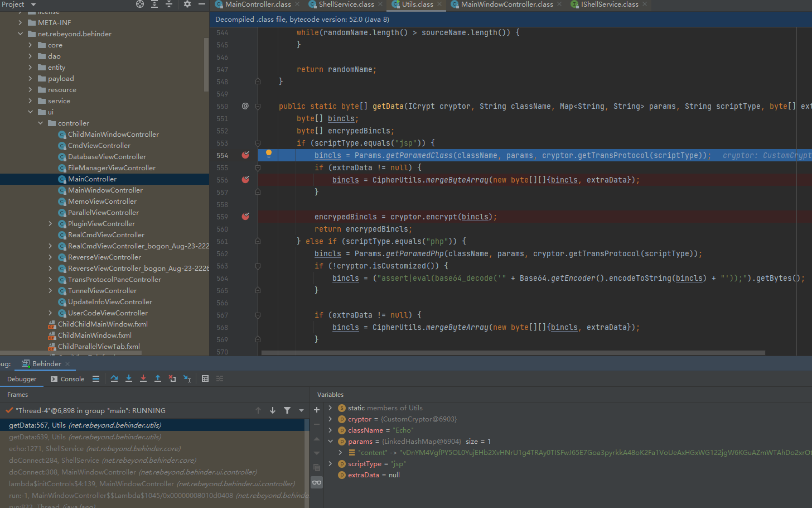The height and width of the screenshot is (508, 812).
Task: Remove the breakpoint at line 559
Action: tap(245, 217)
